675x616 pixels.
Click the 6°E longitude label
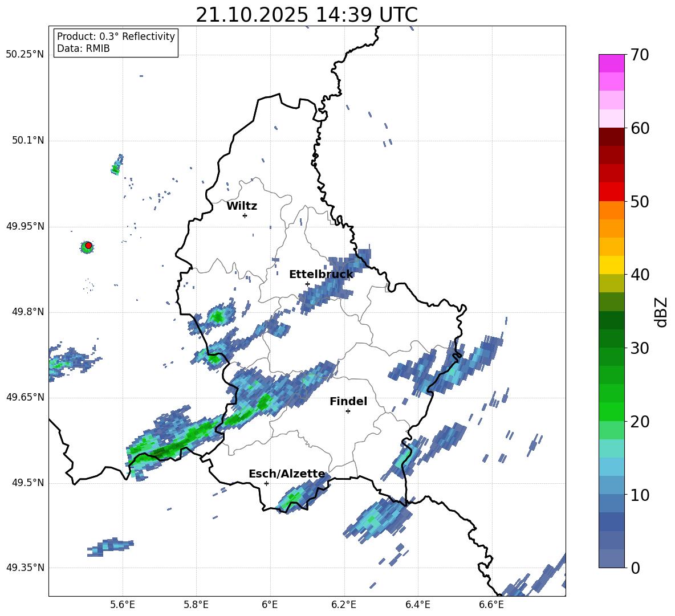point(270,605)
